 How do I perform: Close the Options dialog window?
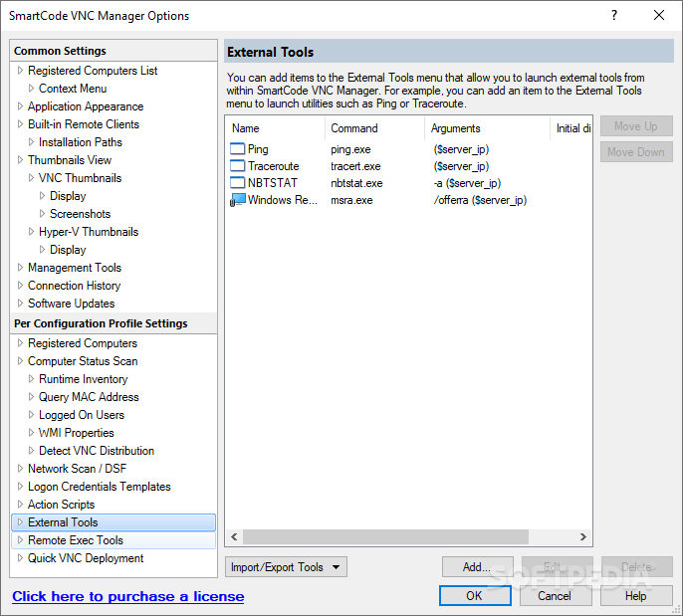click(x=659, y=15)
